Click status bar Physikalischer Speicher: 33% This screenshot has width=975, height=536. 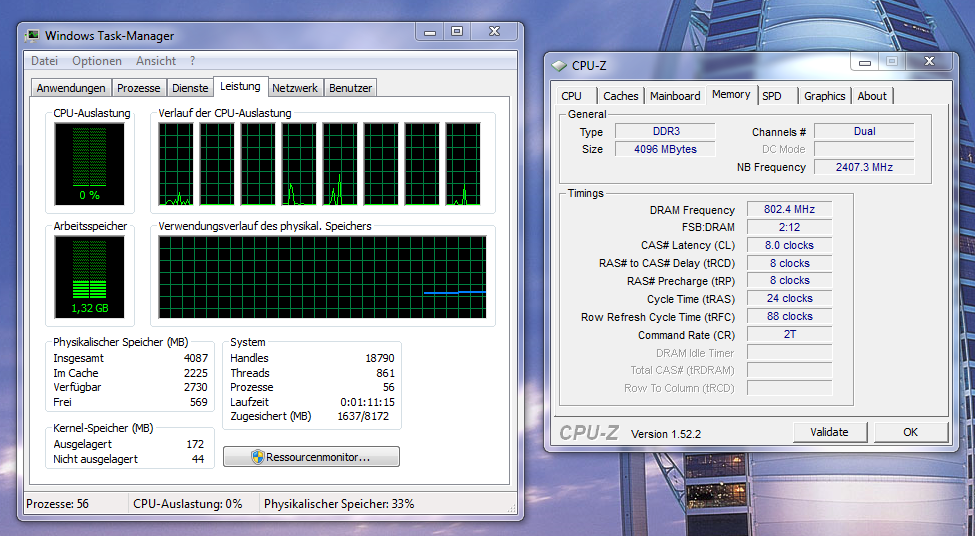coord(339,504)
